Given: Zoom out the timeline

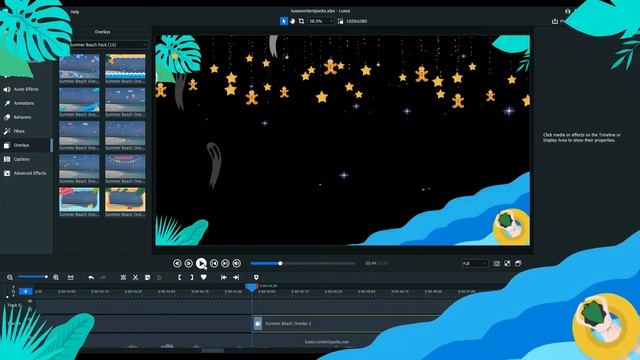Looking at the screenshot, I should (10, 278).
